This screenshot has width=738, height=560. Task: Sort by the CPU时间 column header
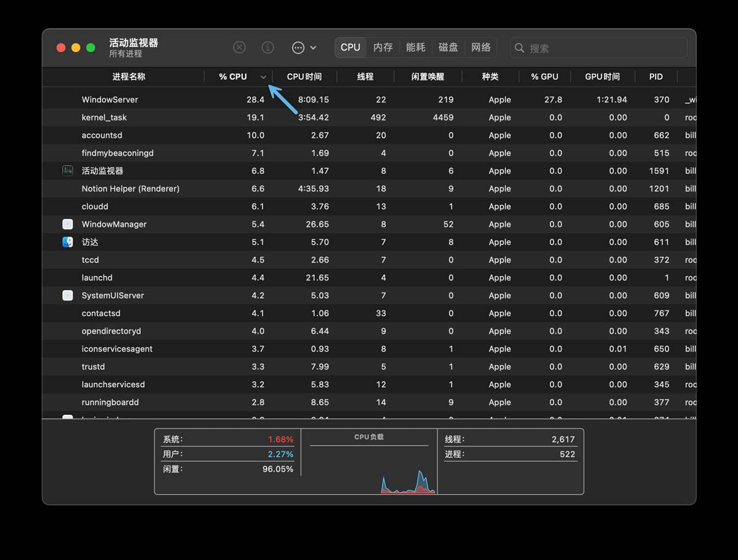click(x=304, y=77)
